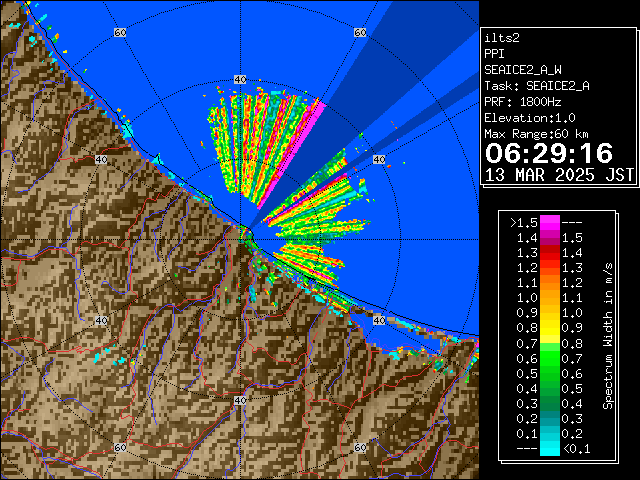The height and width of the screenshot is (480, 640).
Task: Pick the teal swatch between 0.2 and 0.3
Action: click(x=550, y=418)
